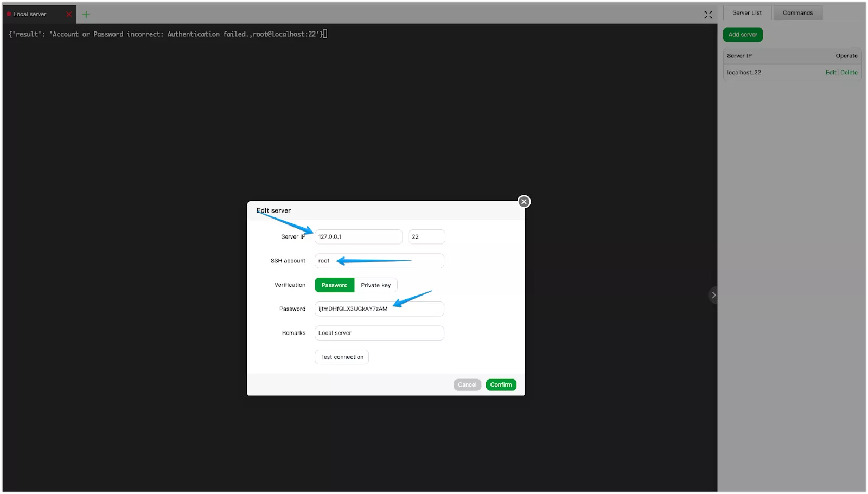Select the SSH port field showing 22

[426, 236]
